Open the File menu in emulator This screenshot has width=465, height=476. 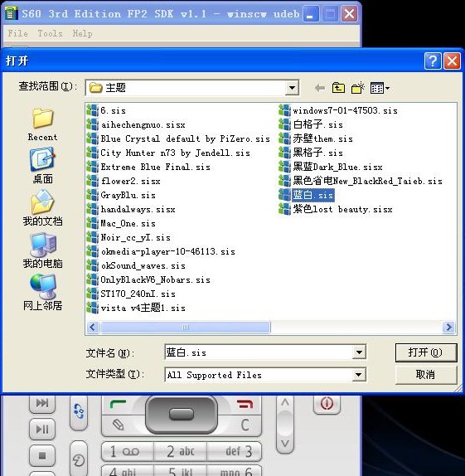coord(17,33)
